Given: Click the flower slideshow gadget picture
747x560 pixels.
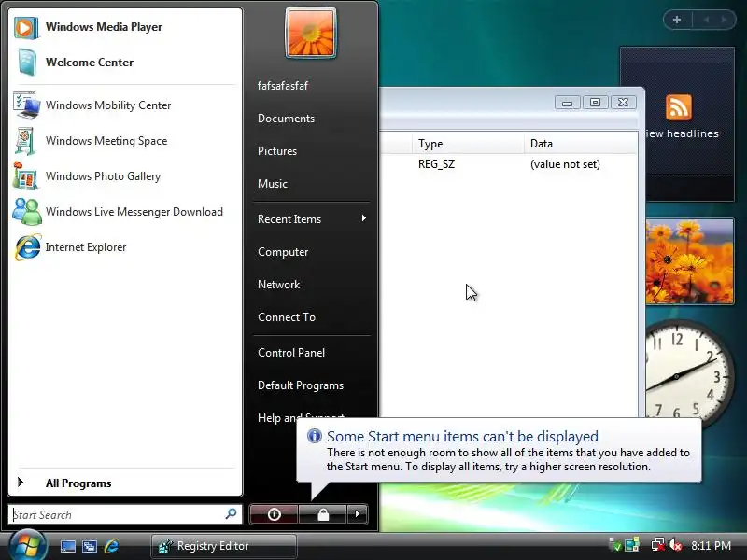Looking at the screenshot, I should [689, 261].
